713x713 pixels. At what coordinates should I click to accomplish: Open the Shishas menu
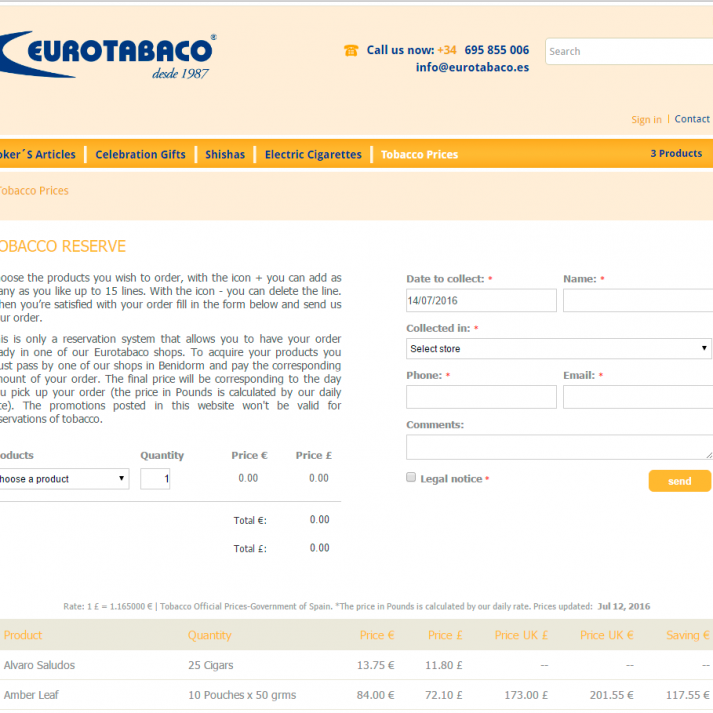[x=225, y=155]
